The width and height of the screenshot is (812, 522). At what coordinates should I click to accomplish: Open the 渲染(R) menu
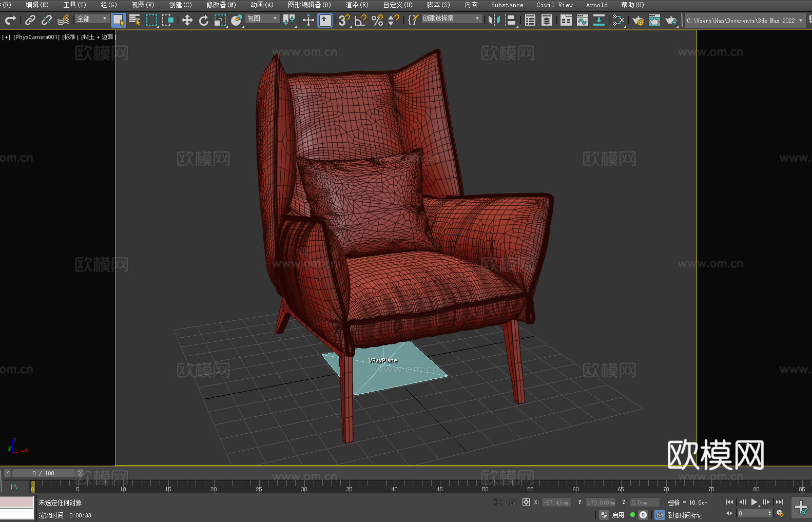pos(357,5)
